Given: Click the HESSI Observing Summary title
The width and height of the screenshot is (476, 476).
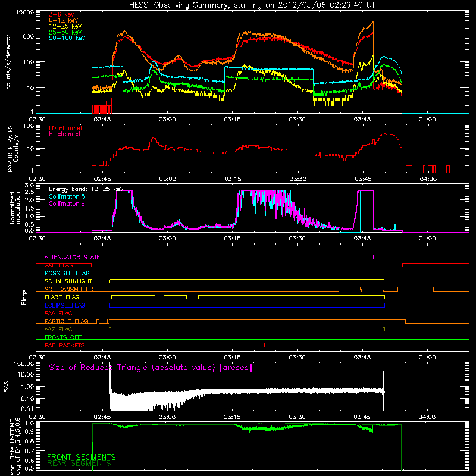Looking at the screenshot, I should pos(252,5).
